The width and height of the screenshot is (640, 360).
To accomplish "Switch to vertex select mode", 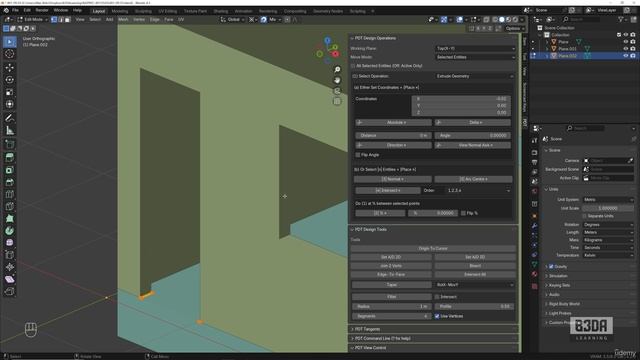I will (x=54, y=19).
